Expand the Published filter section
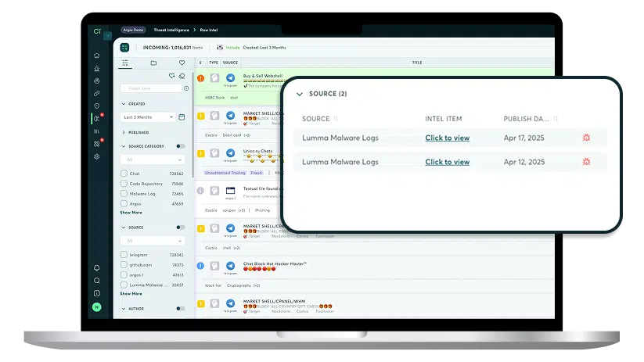 [123, 132]
